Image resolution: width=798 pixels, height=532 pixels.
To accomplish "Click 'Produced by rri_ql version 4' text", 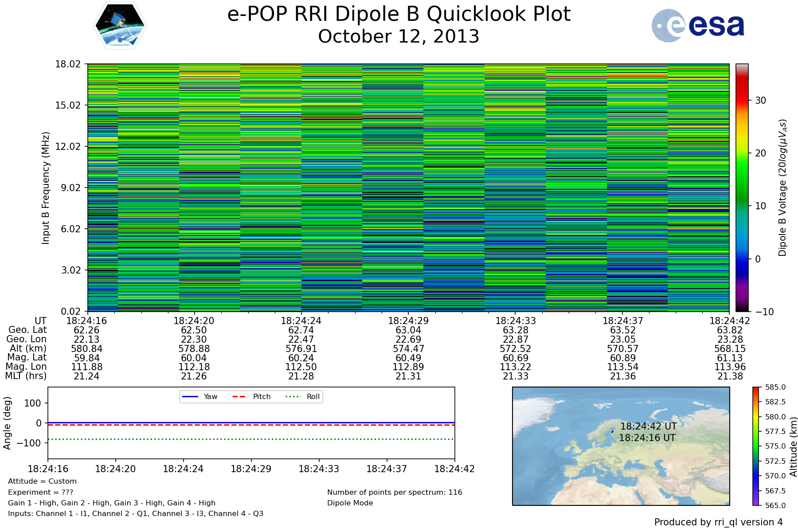I will (x=718, y=522).
